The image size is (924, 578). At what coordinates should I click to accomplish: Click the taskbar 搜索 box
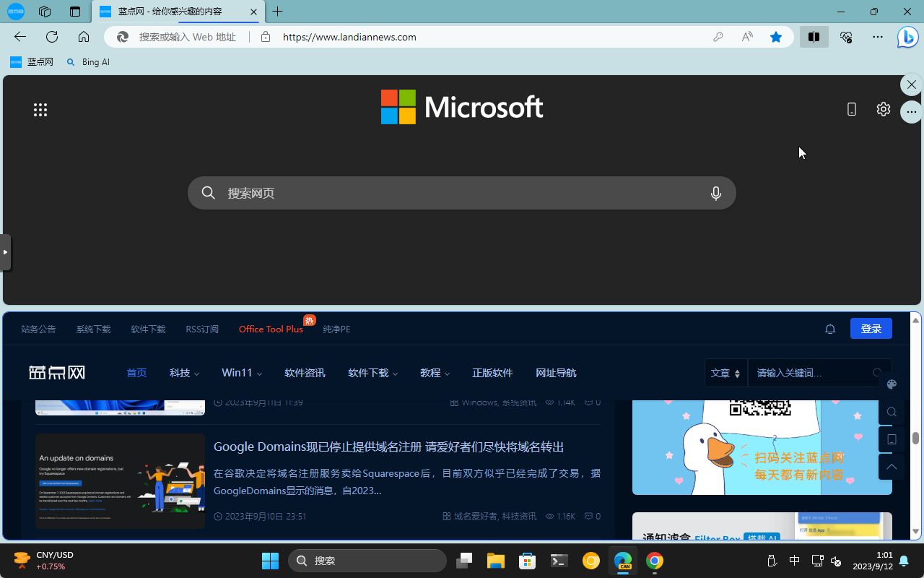pos(367,561)
